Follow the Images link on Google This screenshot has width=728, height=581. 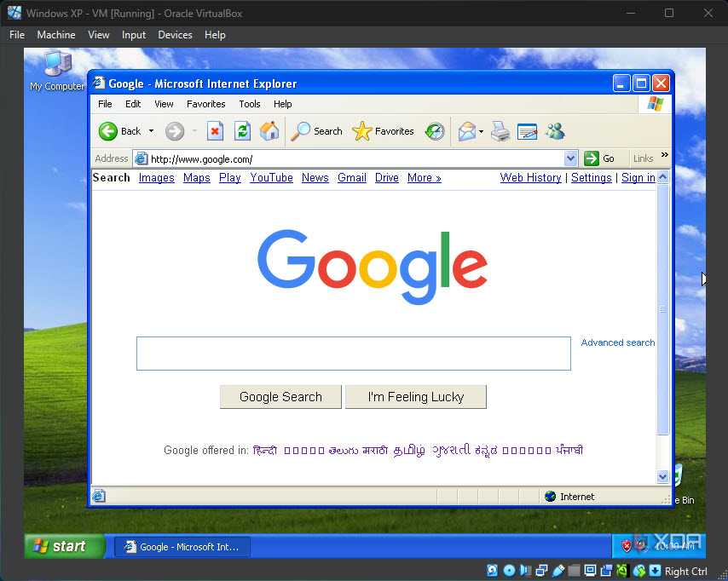(x=157, y=178)
